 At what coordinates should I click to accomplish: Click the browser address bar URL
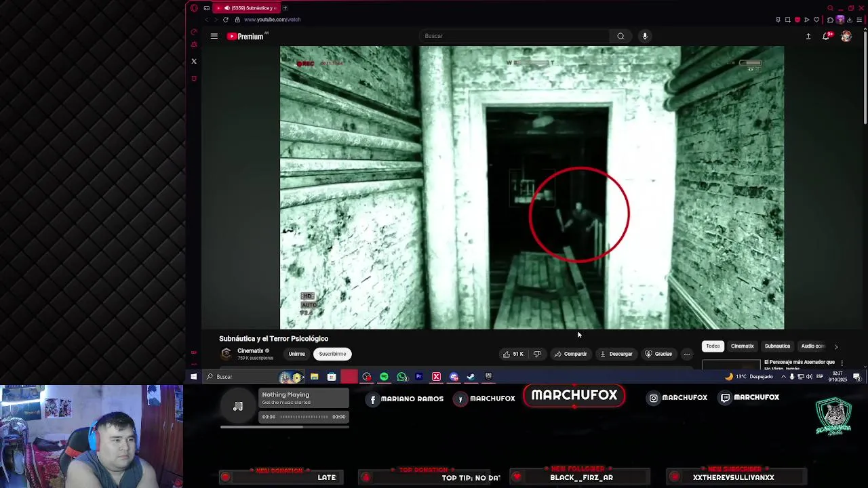272,20
